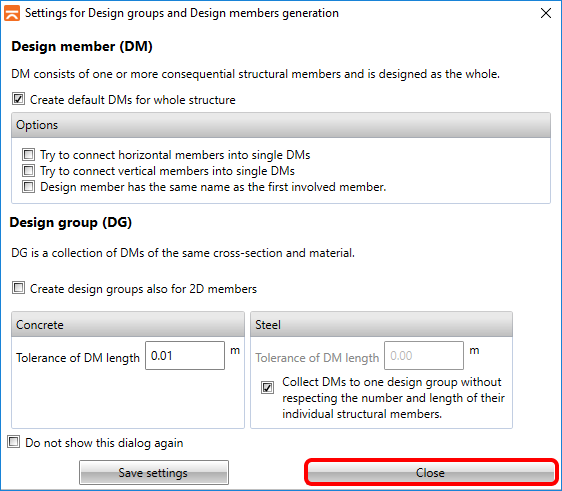Click the highlighted Close button
Viewport: 562px width, 491px height.
coord(431,473)
